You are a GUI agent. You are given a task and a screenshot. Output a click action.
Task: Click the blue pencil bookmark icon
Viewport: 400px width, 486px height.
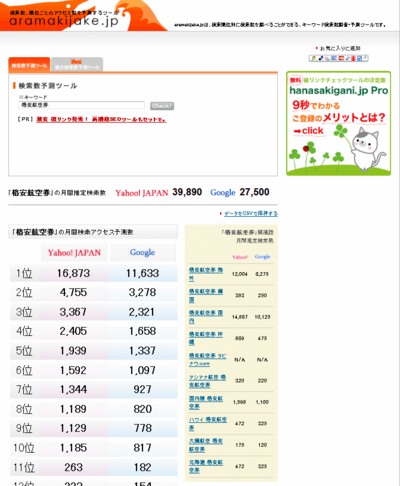(x=347, y=58)
